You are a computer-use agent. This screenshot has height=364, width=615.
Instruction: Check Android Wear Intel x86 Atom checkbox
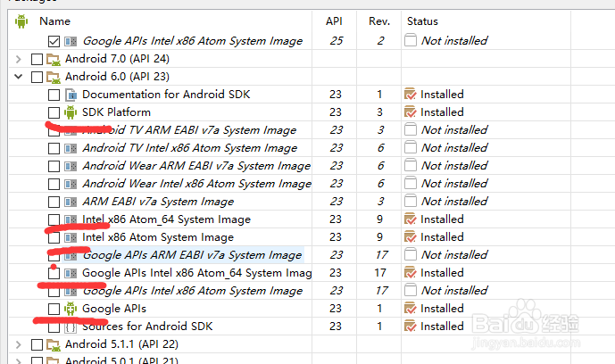(x=54, y=184)
